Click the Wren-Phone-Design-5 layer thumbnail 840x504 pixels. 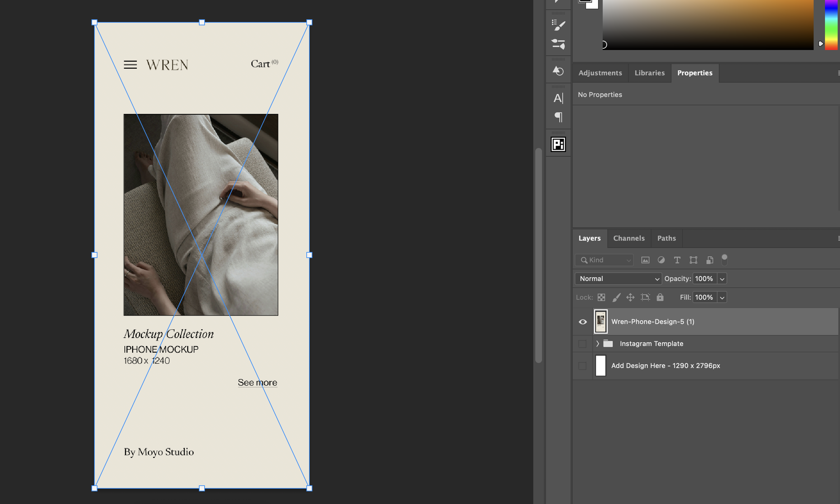600,322
